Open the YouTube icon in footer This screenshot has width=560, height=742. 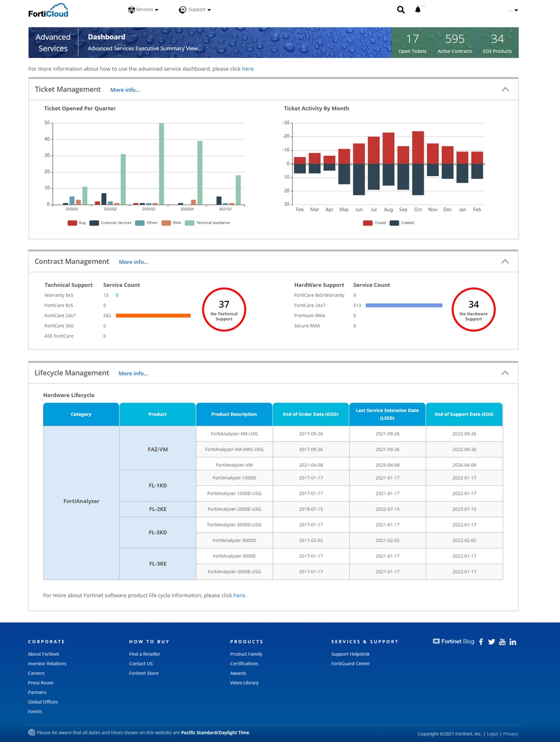(x=502, y=642)
